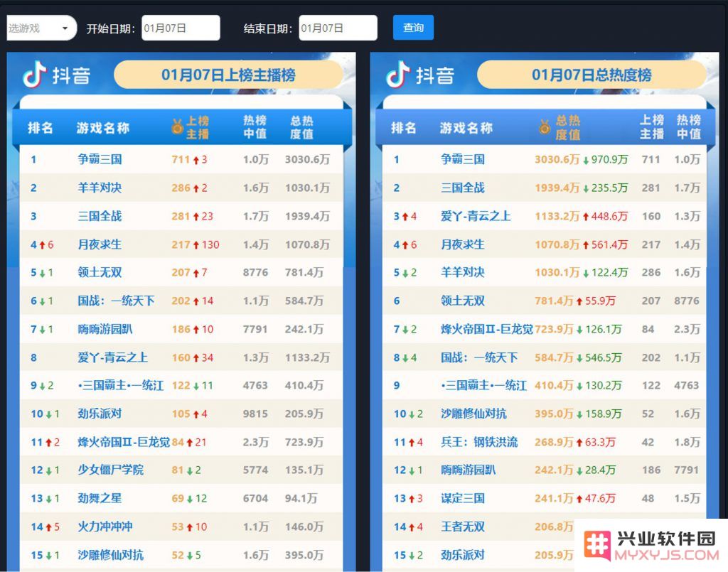Select 兵王：钢铁洪流 in the right table

(x=479, y=442)
